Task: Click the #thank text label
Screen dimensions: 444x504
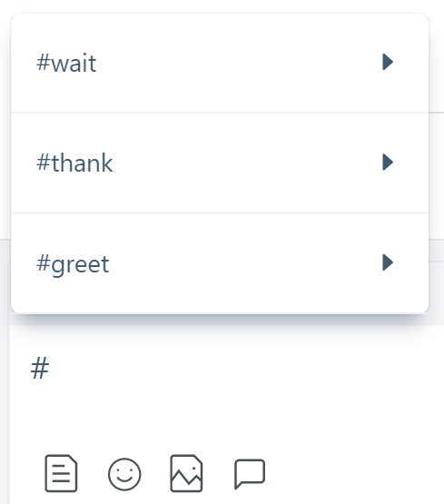Action: [x=74, y=163]
